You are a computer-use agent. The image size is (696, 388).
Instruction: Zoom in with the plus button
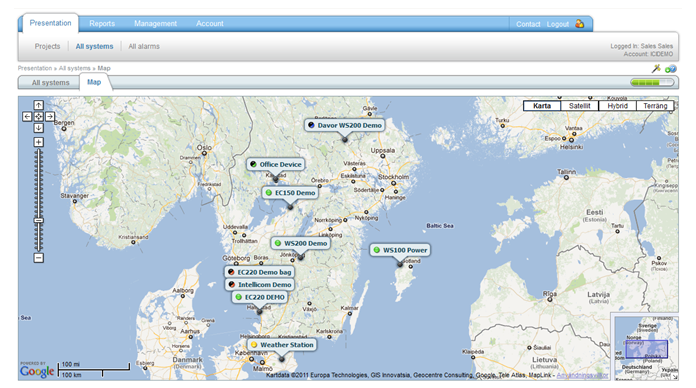point(39,142)
